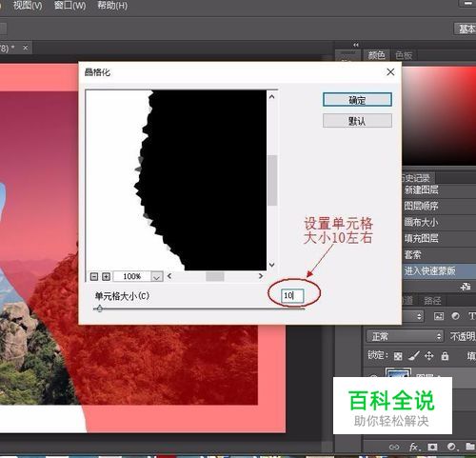The height and width of the screenshot is (458, 476).
Task: Create a new layer group
Action: (x=470, y=447)
